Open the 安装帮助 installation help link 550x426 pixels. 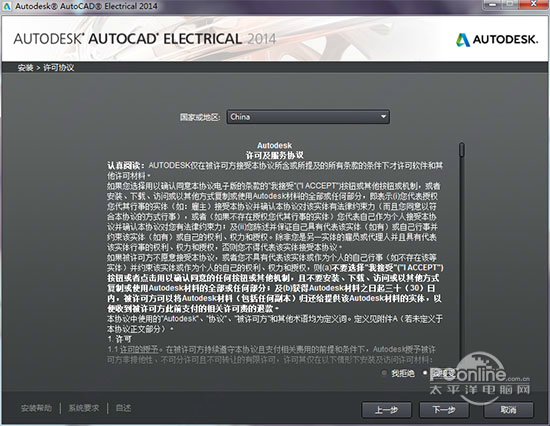point(36,408)
